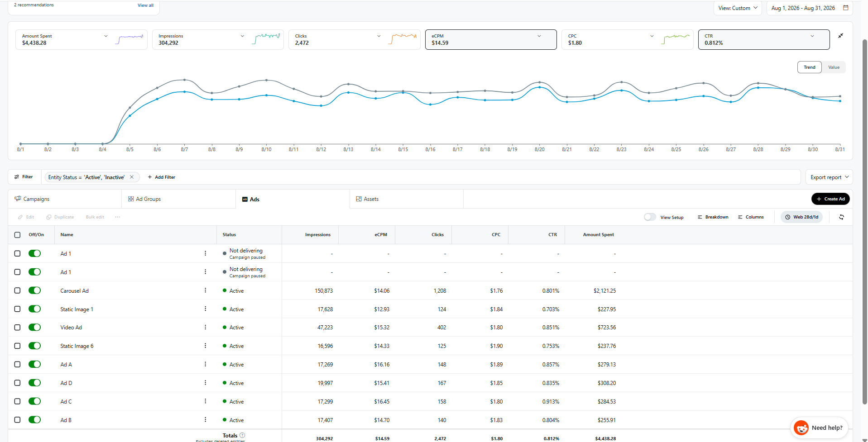Expand the CTR metric dropdown
This screenshot has height=442, width=868.
point(812,36)
